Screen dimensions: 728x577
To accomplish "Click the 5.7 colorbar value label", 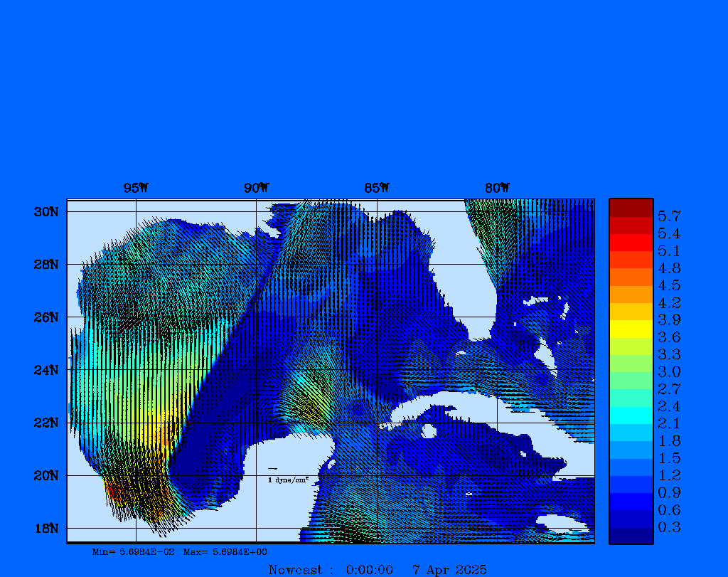I will coord(669,216).
